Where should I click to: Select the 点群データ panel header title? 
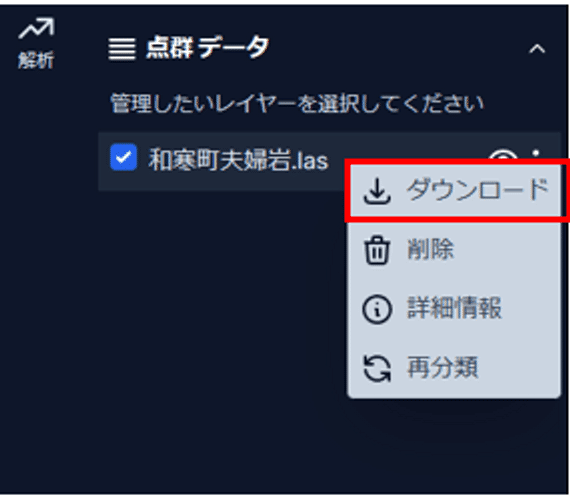208,48
